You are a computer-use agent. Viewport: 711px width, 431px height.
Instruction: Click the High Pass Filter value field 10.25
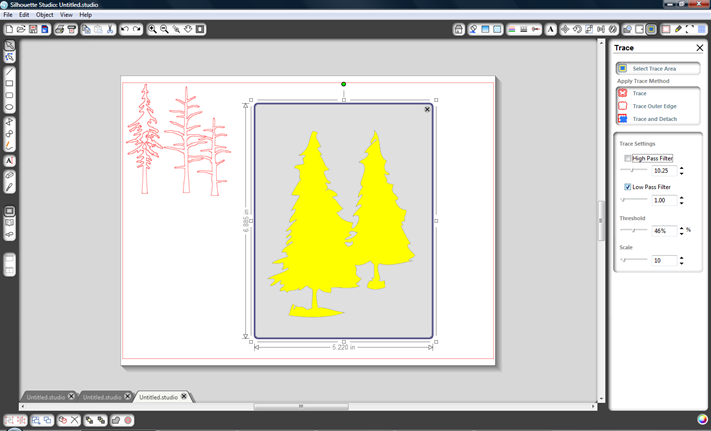point(664,170)
